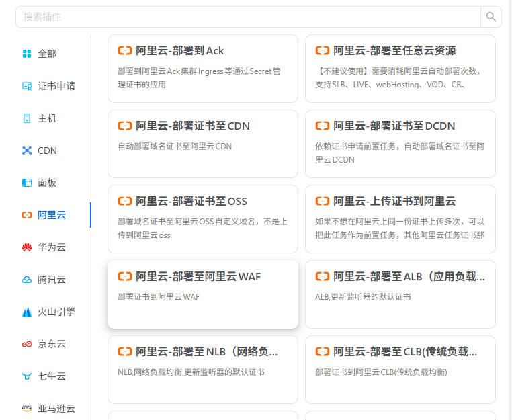
Task: Click the 腾讯云 cloud logo icon
Action: (27, 280)
